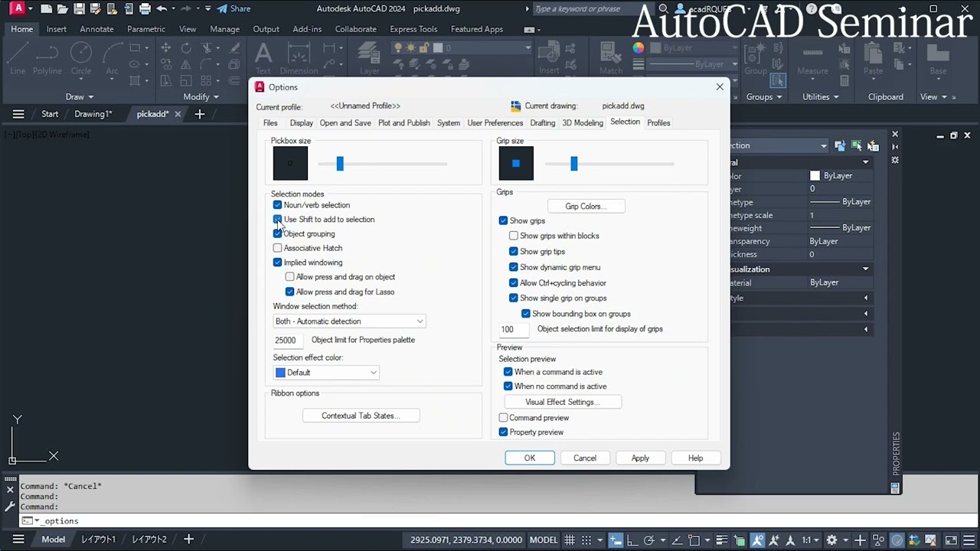The width and height of the screenshot is (980, 551).
Task: Click the Paste icon in Clipboard panel
Action: coord(874,57)
